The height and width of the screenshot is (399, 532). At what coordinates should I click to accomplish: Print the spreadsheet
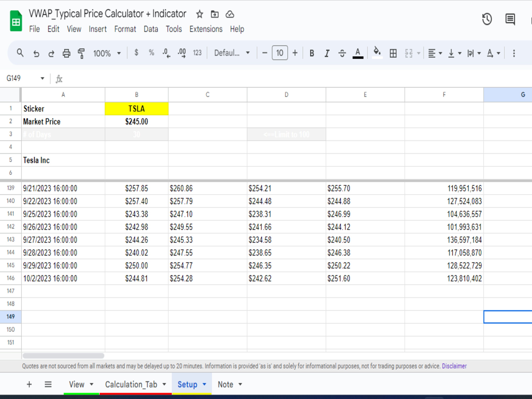click(66, 53)
